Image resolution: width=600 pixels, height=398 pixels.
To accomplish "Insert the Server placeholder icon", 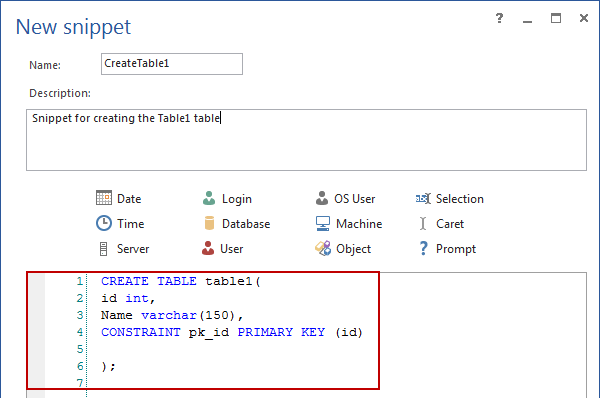I will 103,249.
